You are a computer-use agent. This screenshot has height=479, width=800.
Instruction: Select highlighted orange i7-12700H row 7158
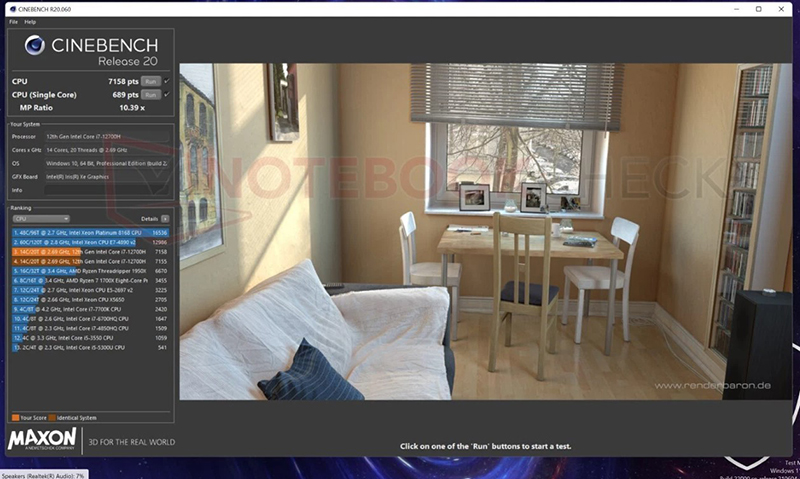click(x=90, y=252)
